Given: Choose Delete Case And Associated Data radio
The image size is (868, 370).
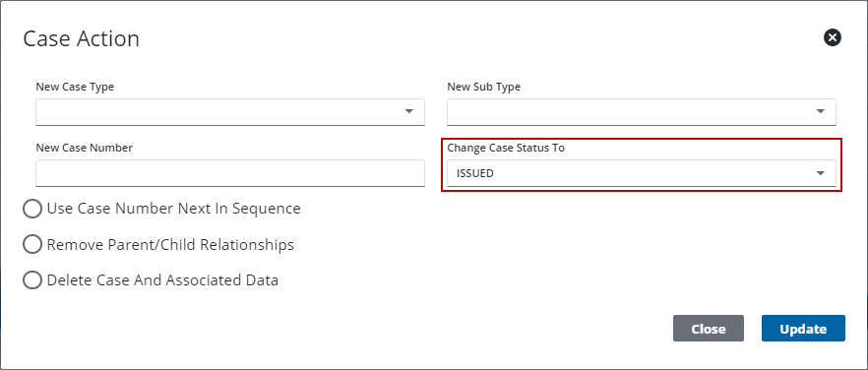Looking at the screenshot, I should click(32, 280).
